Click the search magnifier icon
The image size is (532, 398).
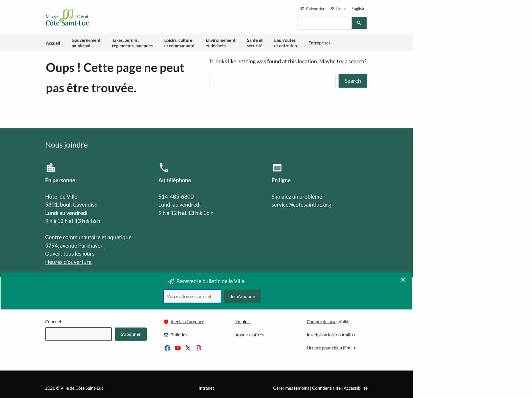[359, 23]
